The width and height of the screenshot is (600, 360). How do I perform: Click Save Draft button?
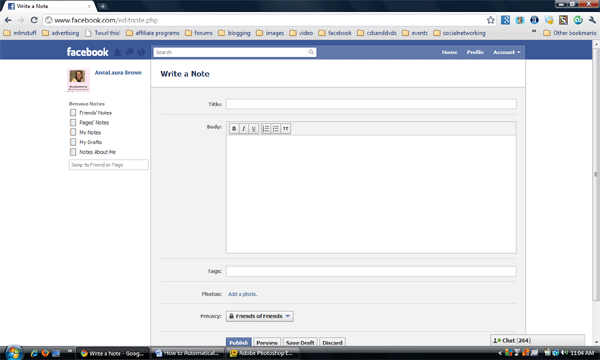[x=300, y=342]
